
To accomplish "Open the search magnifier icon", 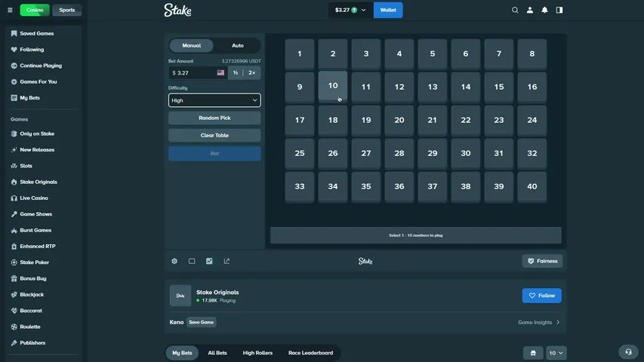I will coord(515,10).
